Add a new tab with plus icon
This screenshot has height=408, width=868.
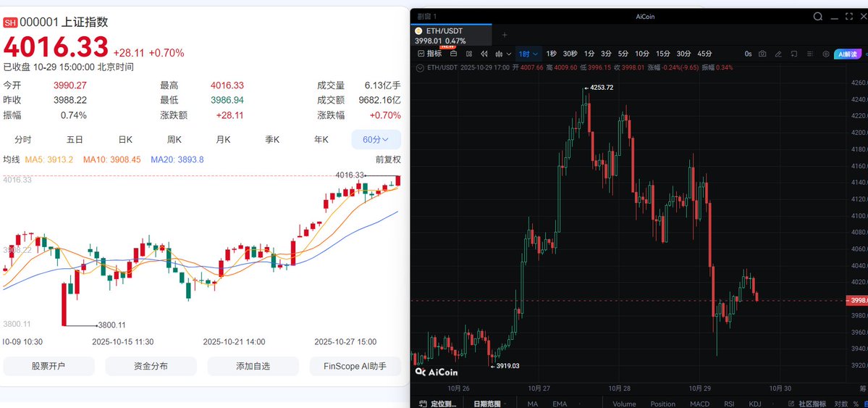505,35
